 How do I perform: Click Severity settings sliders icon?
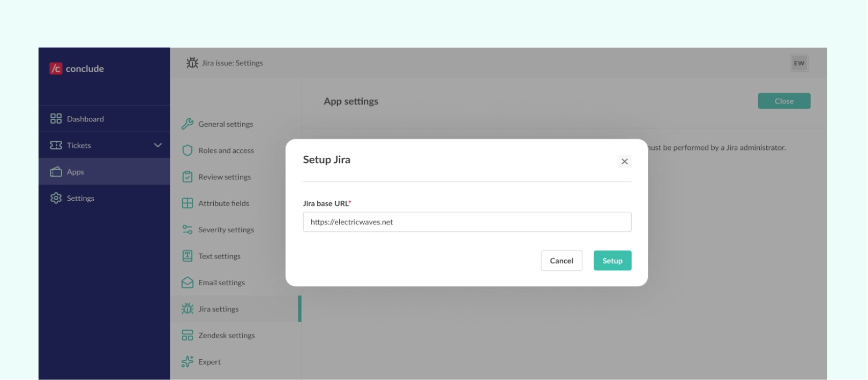click(x=187, y=230)
